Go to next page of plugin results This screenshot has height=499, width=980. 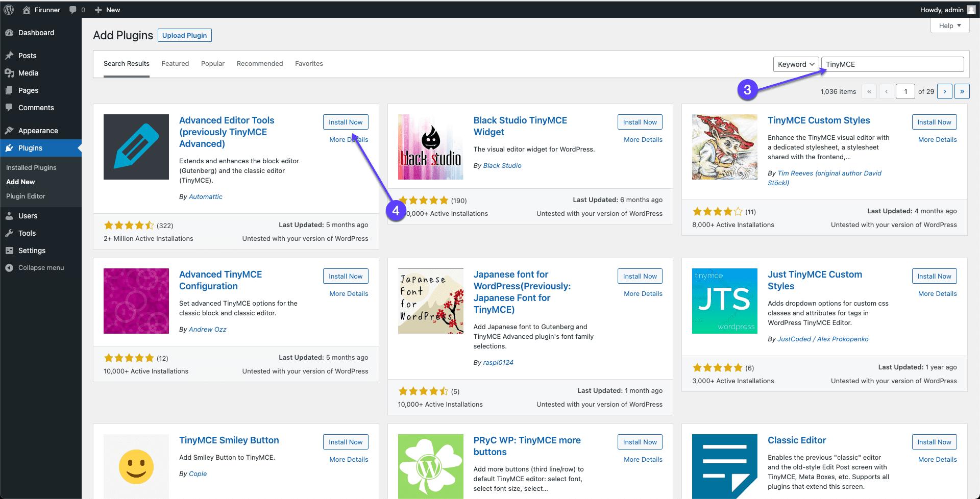tap(945, 91)
